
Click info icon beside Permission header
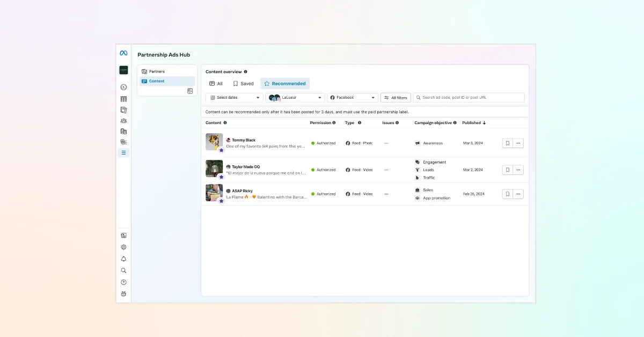pyautogui.click(x=334, y=123)
